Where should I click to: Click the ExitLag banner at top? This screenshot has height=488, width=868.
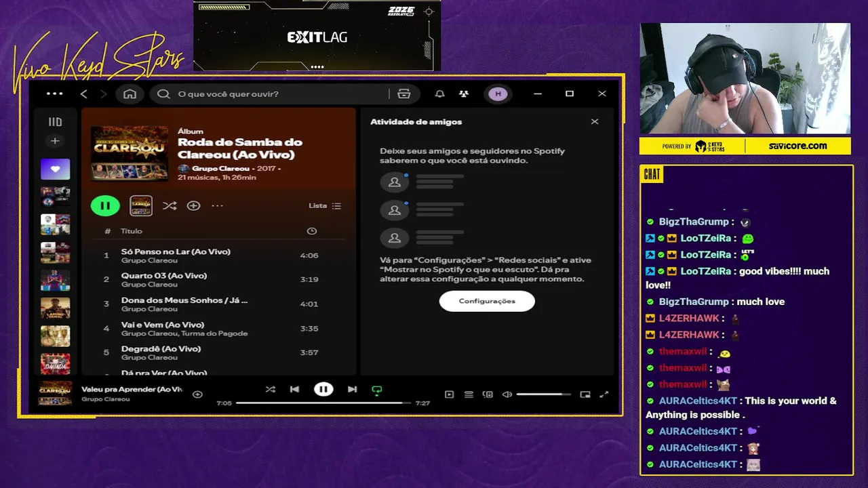pyautogui.click(x=317, y=36)
